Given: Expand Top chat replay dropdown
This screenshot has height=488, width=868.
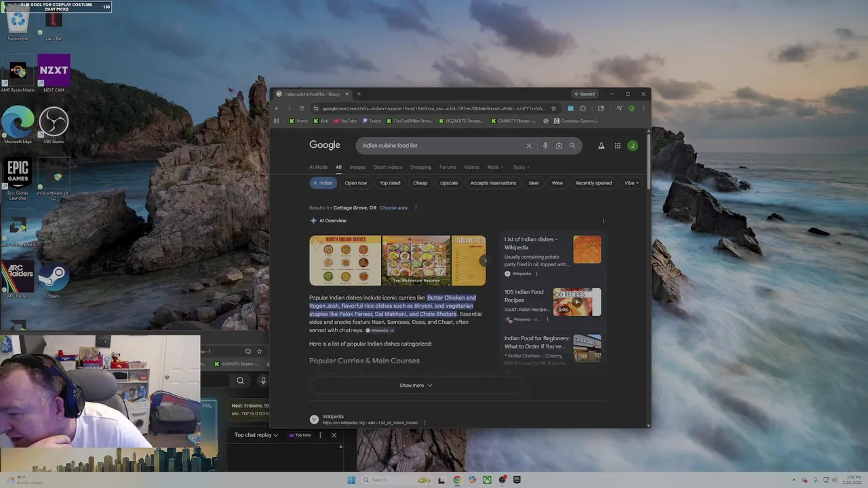Looking at the screenshot, I should pos(256,435).
